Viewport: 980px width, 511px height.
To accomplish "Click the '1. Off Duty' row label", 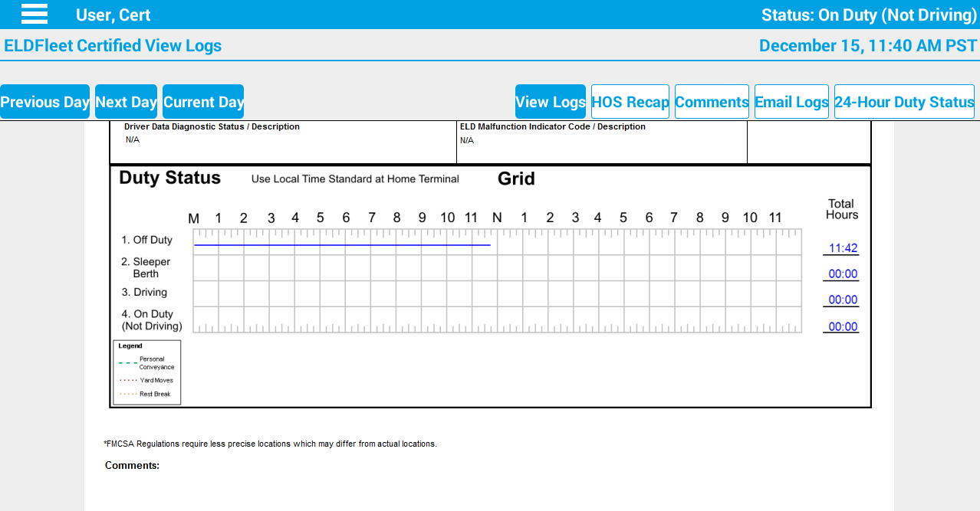I will [x=146, y=240].
